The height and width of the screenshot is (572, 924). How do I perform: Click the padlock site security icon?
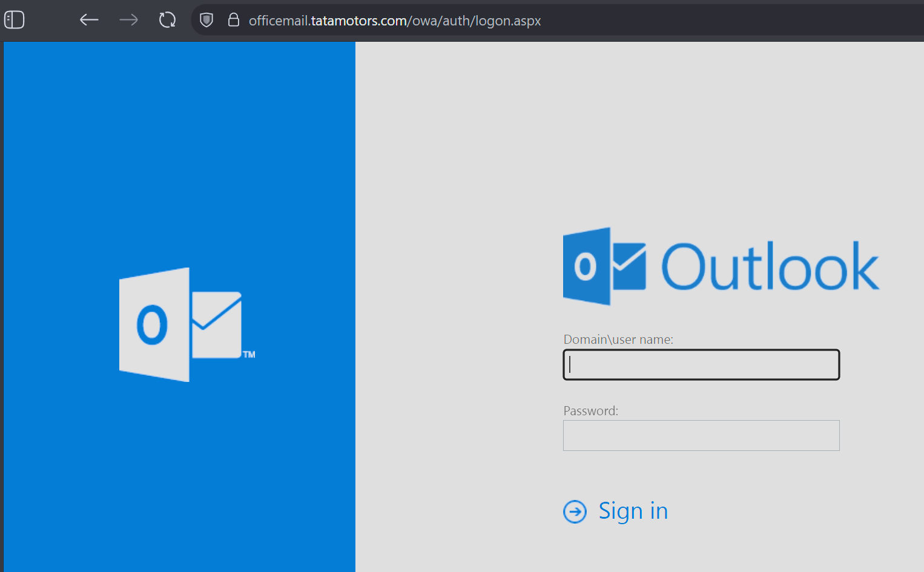[x=233, y=20]
